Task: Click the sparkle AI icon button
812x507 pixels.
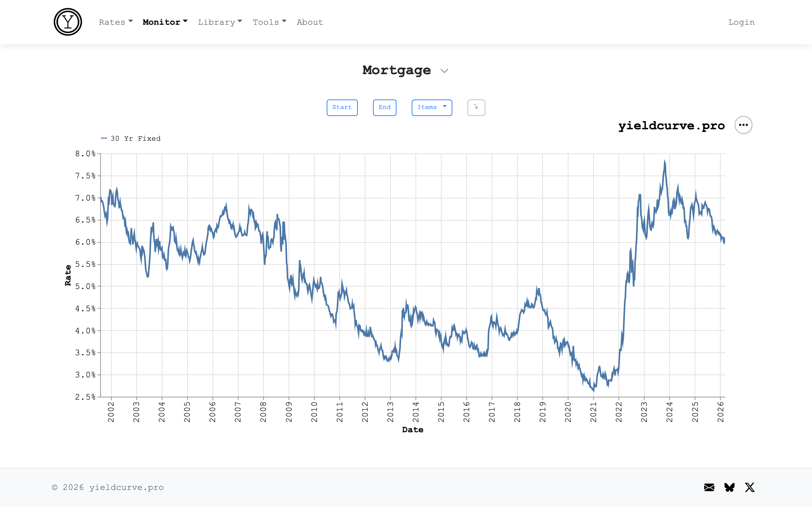Action: (x=476, y=107)
